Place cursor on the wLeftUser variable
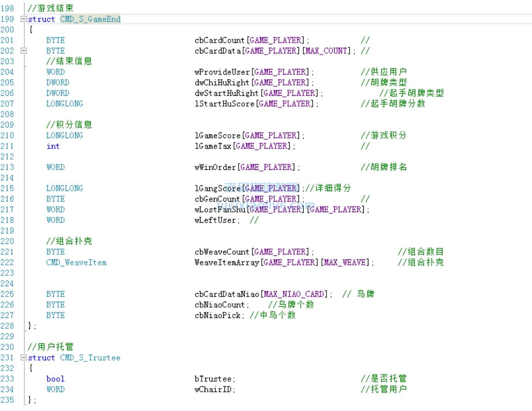532x411 pixels. point(215,220)
